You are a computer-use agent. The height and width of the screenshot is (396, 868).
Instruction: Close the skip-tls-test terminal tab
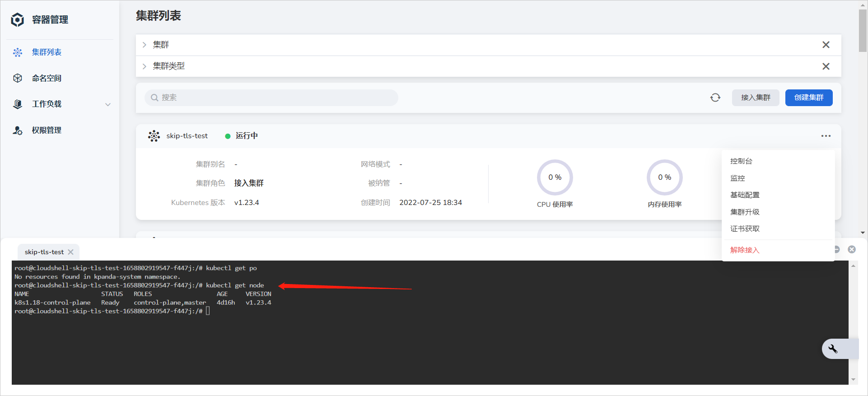tap(70, 252)
